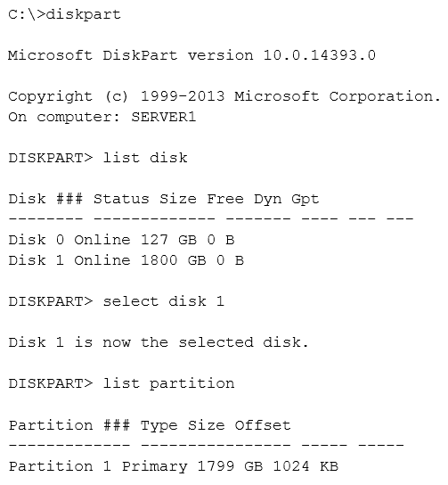Viewport: 448px width, 485px height.
Task: Click the Dyn column header
Action: click(x=268, y=199)
